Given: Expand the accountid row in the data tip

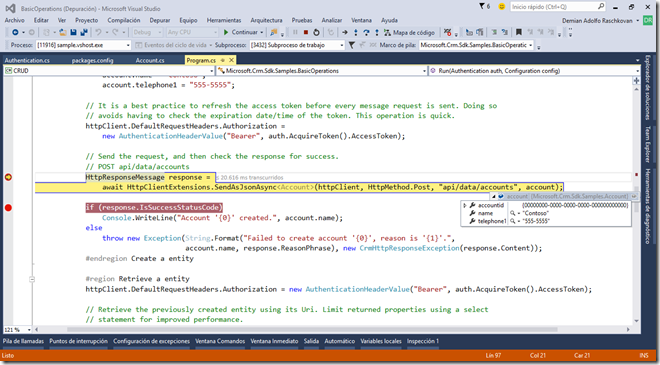Looking at the screenshot, I should [465, 205].
